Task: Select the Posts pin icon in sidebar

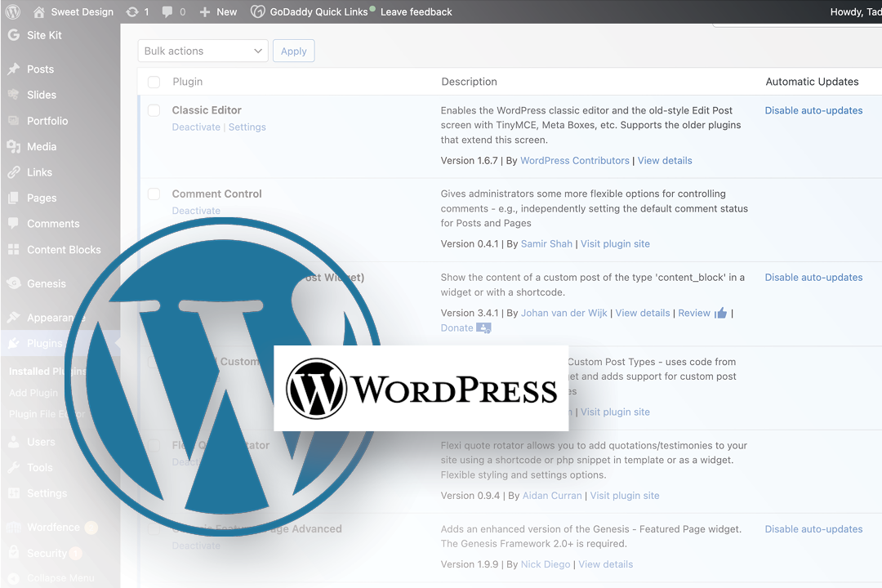Action: 13,69
